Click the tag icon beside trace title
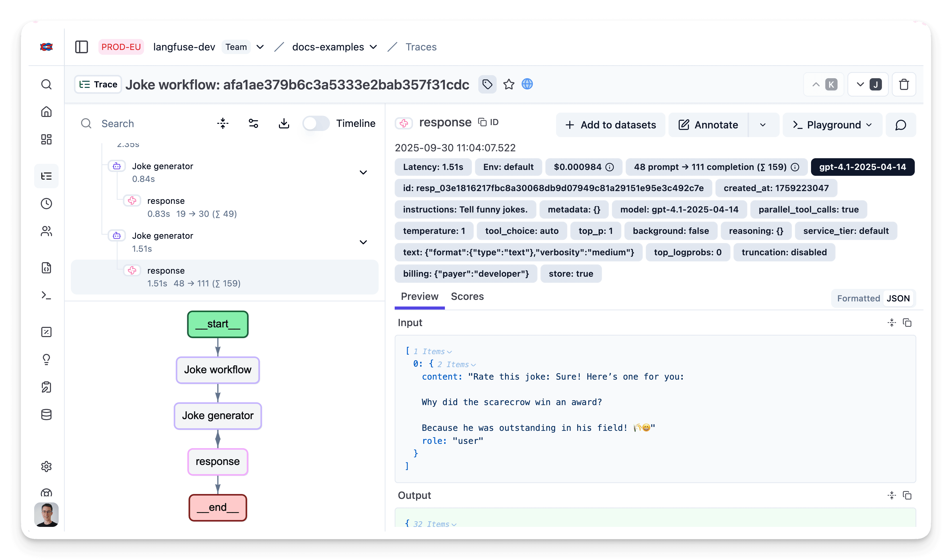952x560 pixels. pos(487,84)
